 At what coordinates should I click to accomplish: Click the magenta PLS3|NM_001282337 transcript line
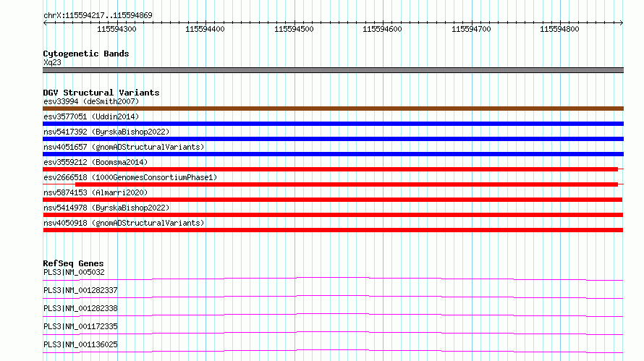[333, 297]
